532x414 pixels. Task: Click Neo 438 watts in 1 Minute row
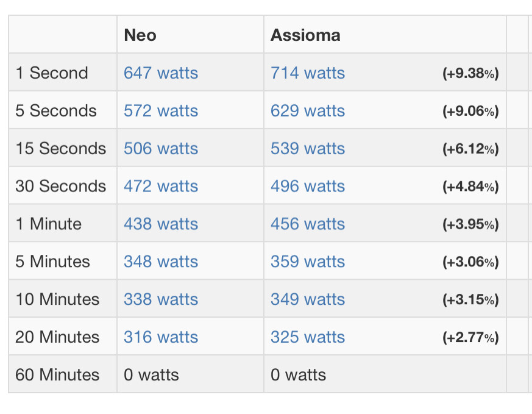161,224
